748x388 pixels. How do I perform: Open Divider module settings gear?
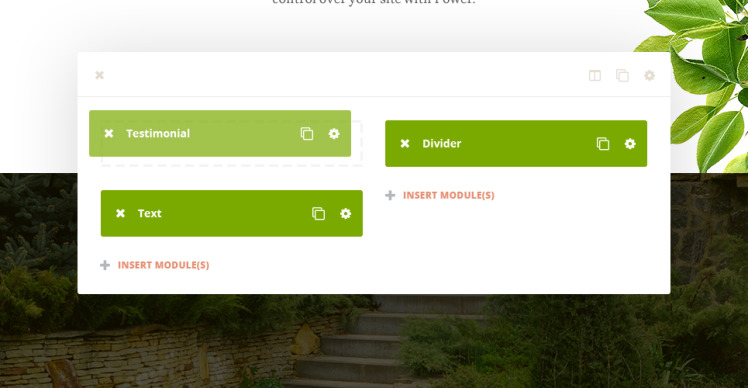630,144
